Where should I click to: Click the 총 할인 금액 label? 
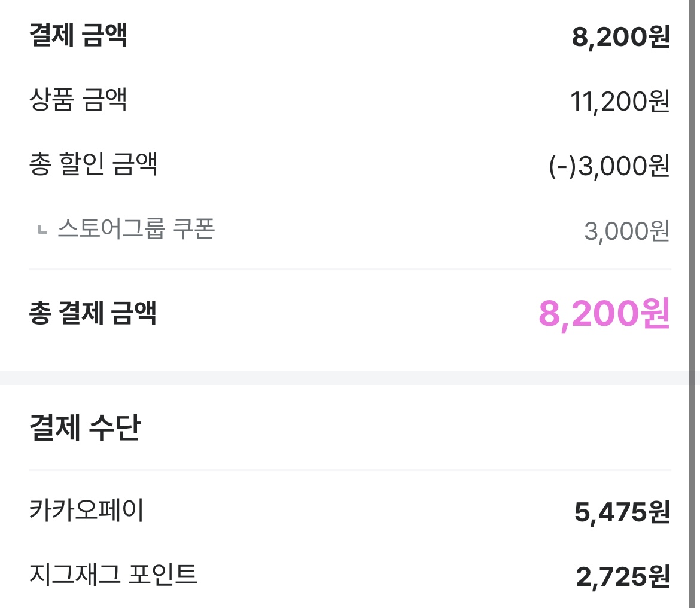click(x=93, y=164)
